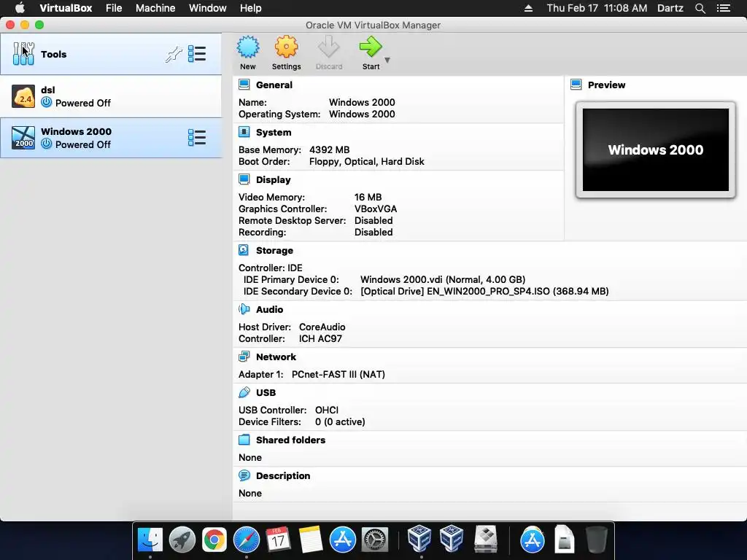
Task: Click the Audio speaker icon
Action: [x=244, y=309]
